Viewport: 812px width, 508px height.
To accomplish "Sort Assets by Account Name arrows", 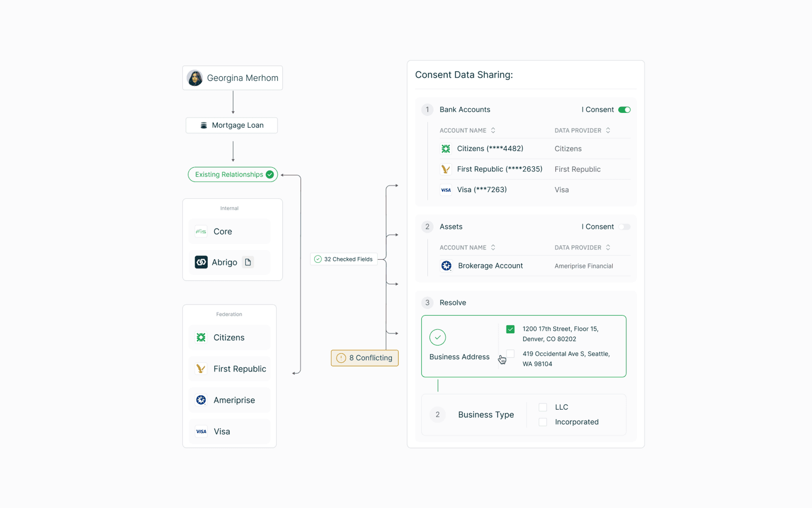I will pos(493,248).
